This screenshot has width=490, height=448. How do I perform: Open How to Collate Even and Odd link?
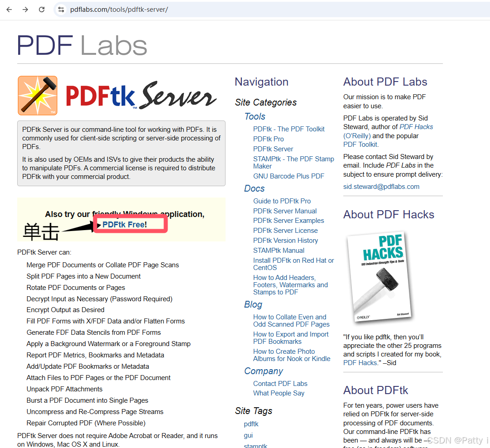[x=291, y=321]
